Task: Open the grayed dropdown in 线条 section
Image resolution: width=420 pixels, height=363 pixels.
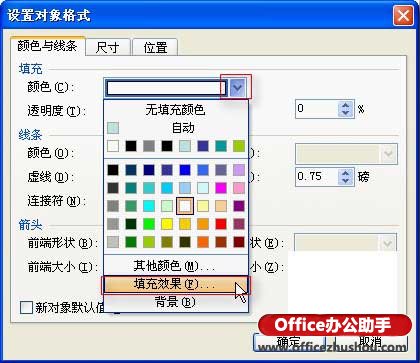Action: click(x=389, y=154)
